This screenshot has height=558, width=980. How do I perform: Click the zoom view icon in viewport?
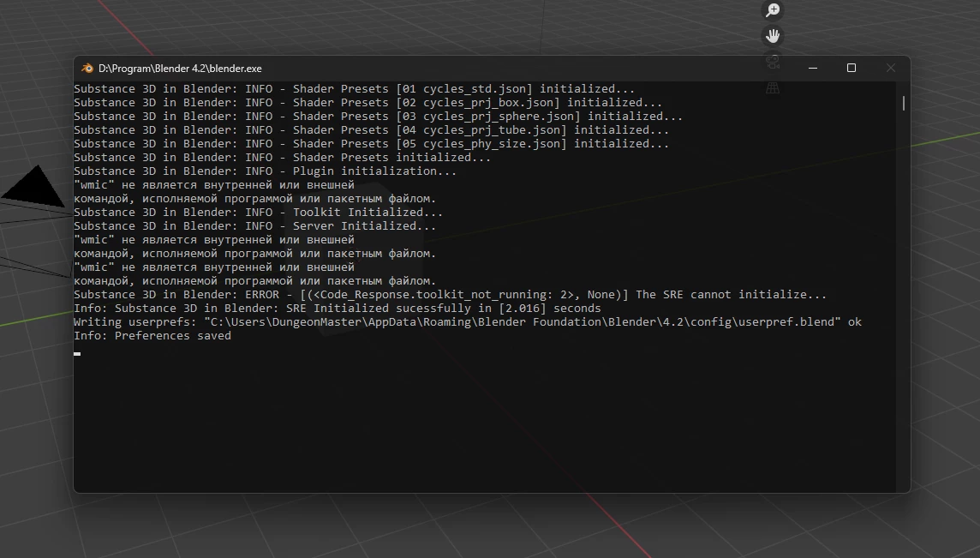click(x=774, y=10)
